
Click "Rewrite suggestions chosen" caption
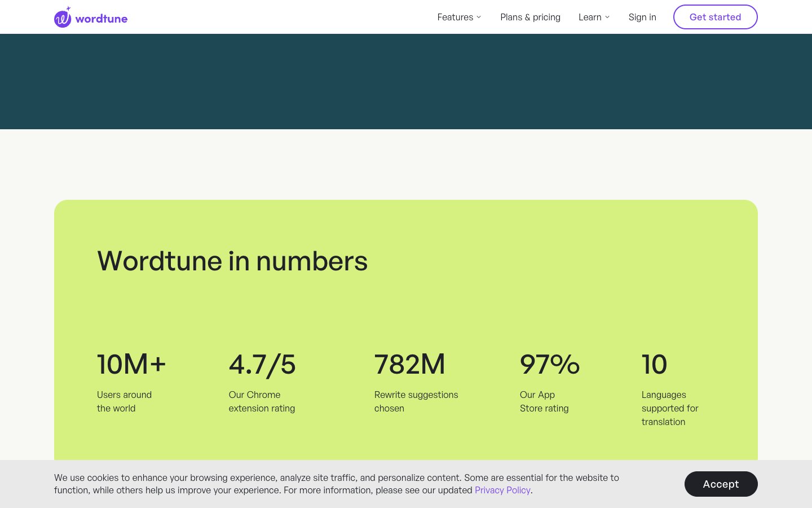tap(416, 401)
